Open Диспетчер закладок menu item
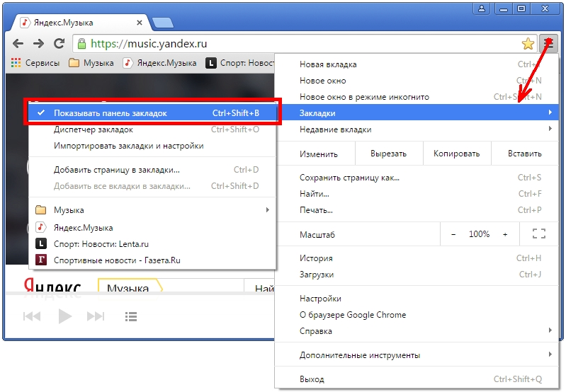The image size is (566, 392). [94, 129]
